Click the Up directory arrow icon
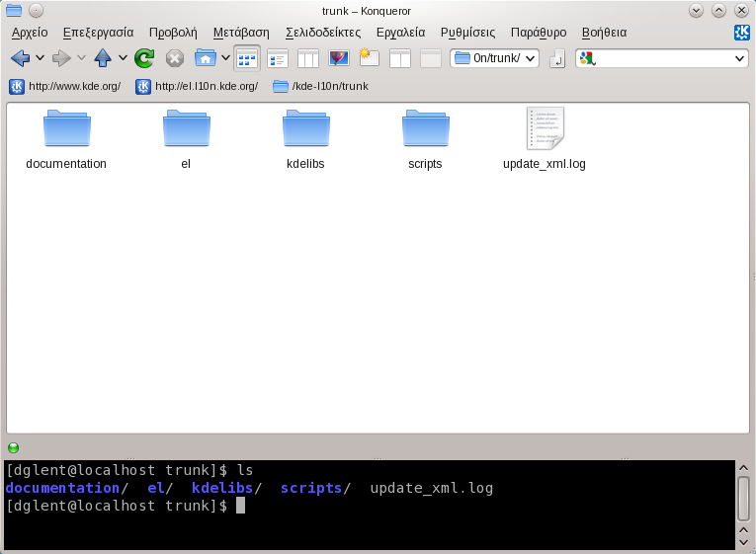Viewport: 756px width, 554px height. [103, 58]
